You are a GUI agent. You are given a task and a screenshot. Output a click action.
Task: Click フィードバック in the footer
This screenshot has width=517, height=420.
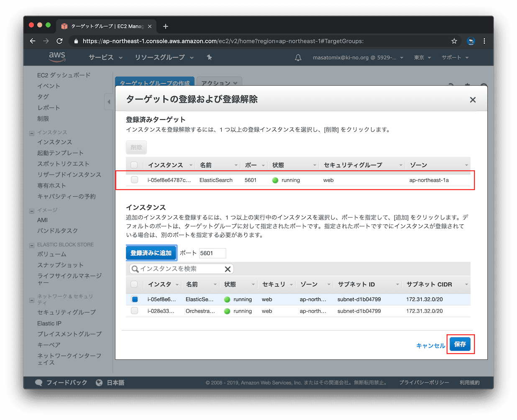pos(67,382)
